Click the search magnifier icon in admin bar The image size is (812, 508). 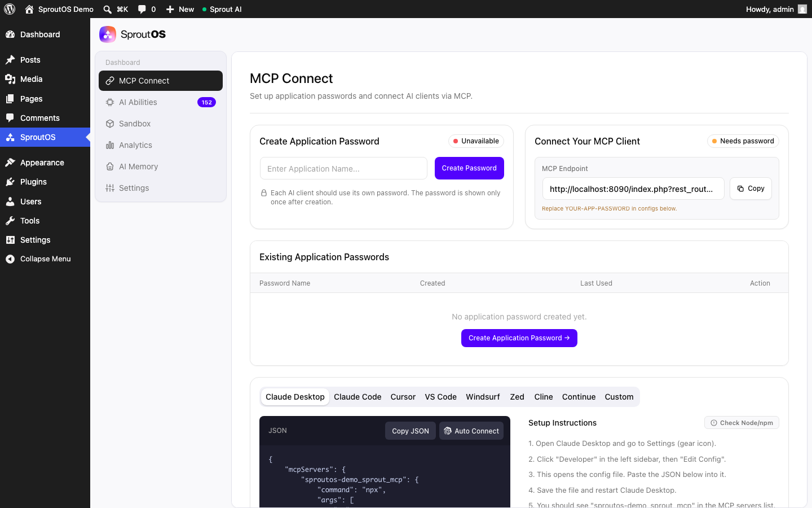107,9
